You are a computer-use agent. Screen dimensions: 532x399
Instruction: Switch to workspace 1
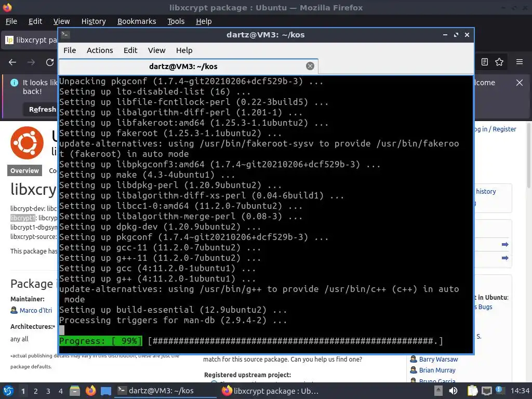click(23, 391)
